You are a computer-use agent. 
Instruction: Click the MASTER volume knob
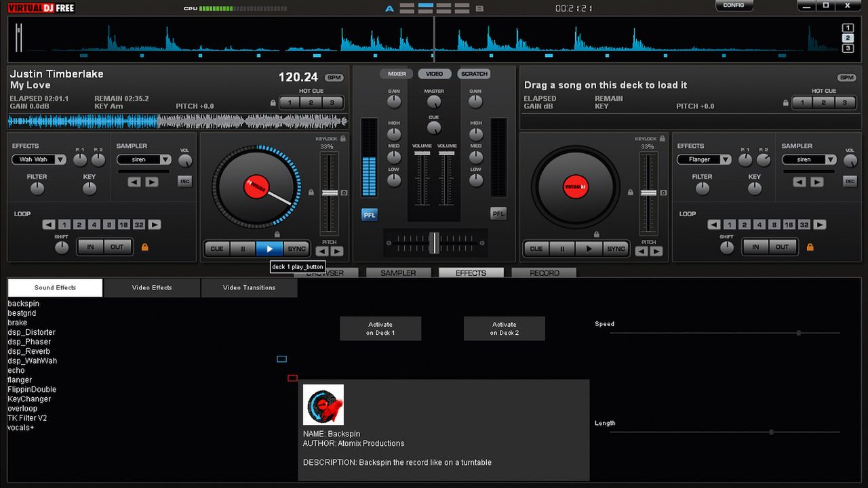pyautogui.click(x=434, y=102)
